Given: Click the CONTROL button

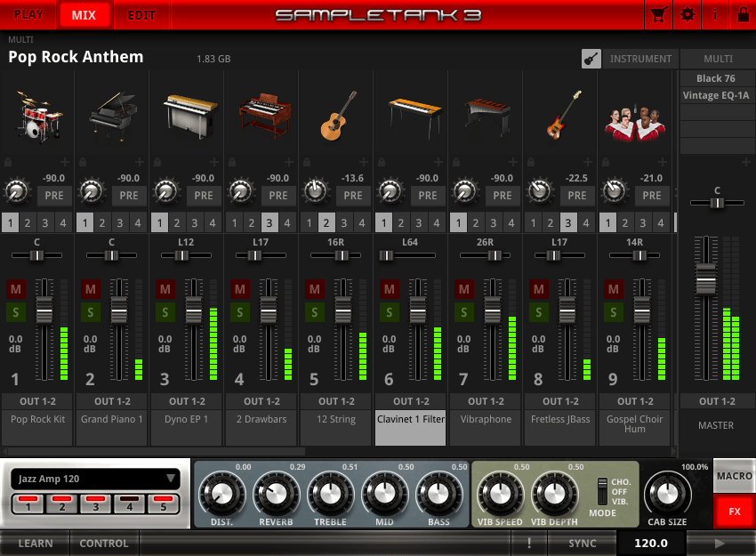Looking at the screenshot, I should [104, 544].
